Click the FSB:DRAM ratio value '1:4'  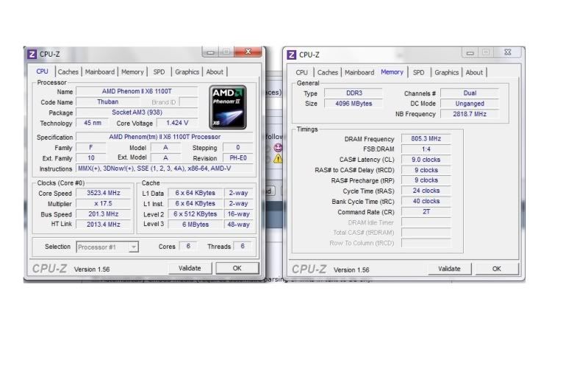(x=426, y=149)
